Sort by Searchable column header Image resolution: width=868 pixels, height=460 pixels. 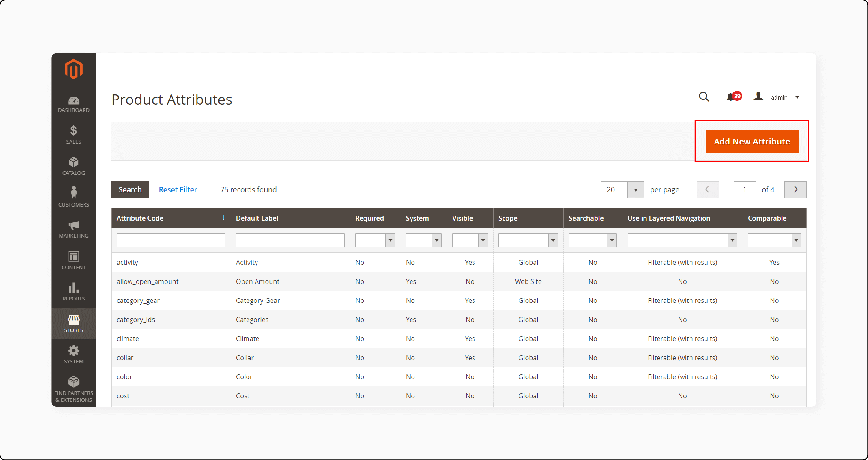pos(592,218)
